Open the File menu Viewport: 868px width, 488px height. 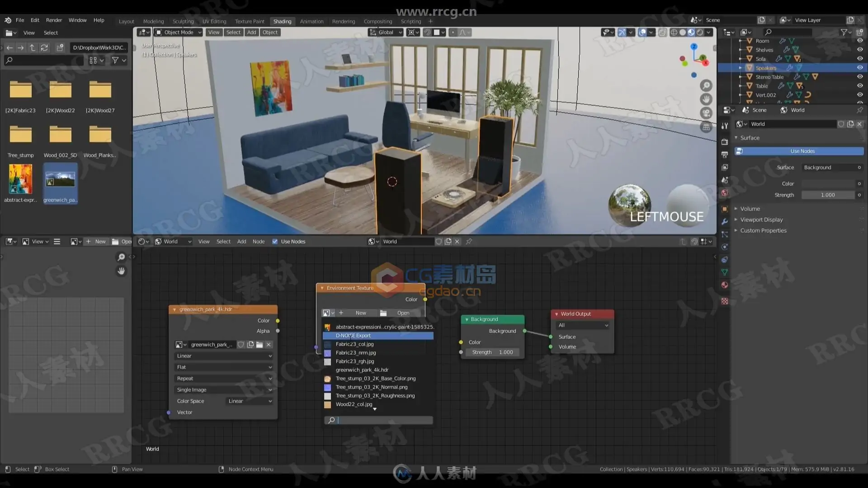point(20,20)
